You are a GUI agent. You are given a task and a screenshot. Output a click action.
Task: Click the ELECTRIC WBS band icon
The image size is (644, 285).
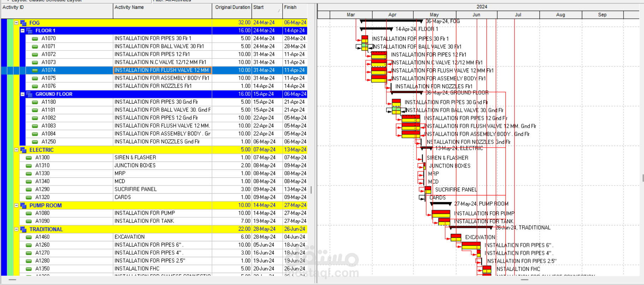pyautogui.click(x=23, y=150)
